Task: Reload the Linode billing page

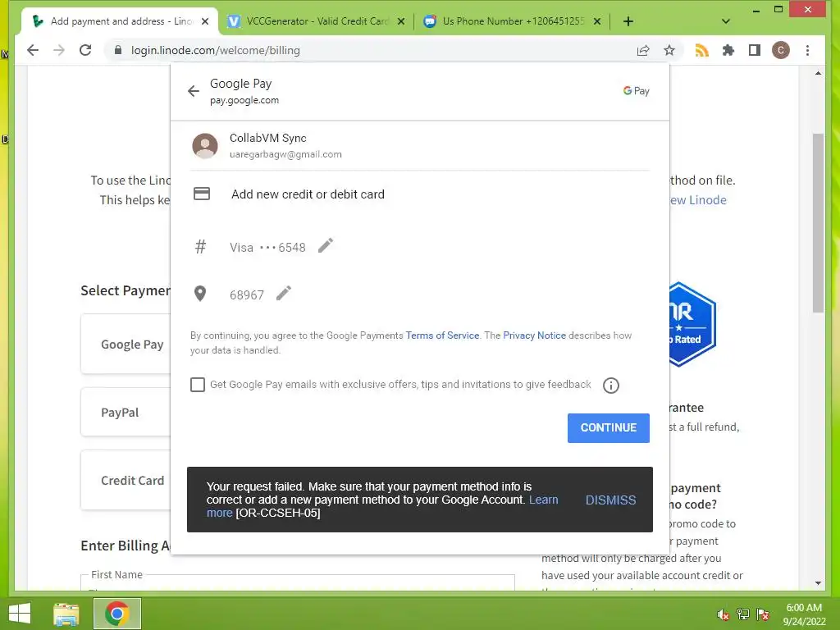Action: [x=85, y=50]
